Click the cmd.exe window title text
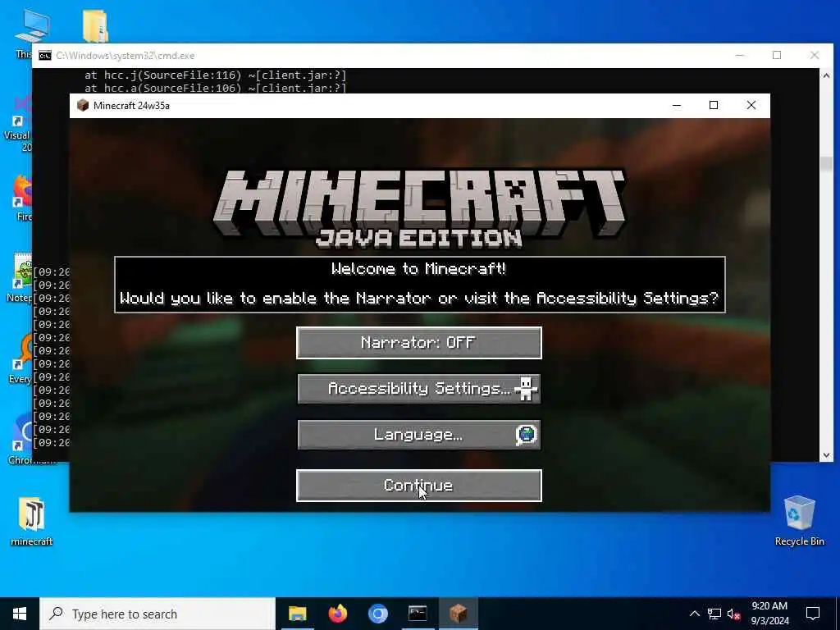 (x=126, y=56)
